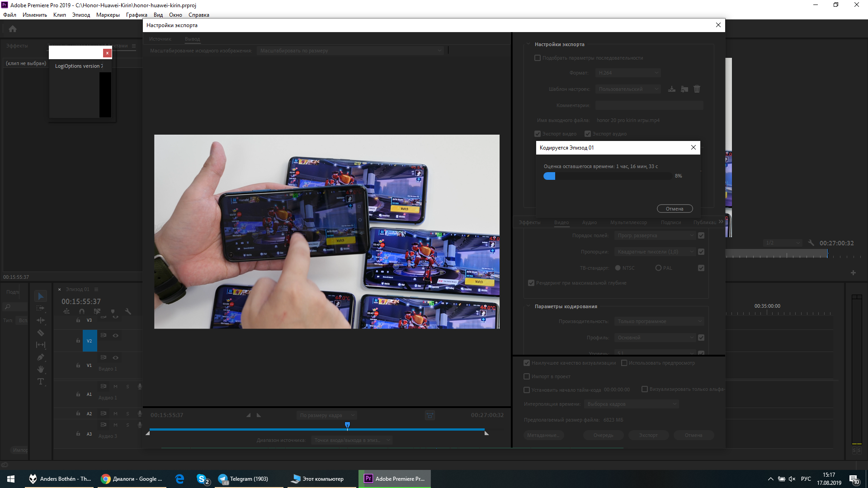Toggle Подобрать параметры последовательности checkbox
This screenshot has height=488, width=868.
[x=538, y=58]
